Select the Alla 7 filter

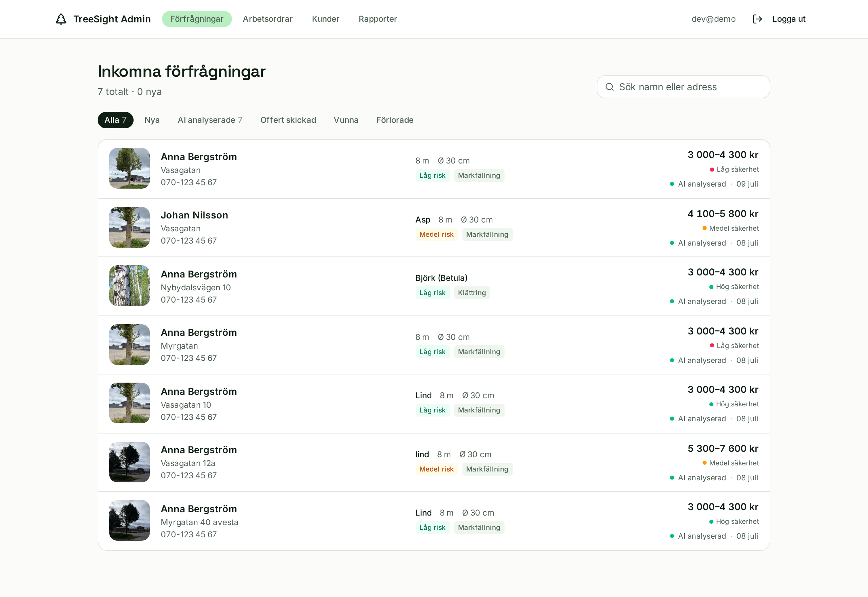116,120
